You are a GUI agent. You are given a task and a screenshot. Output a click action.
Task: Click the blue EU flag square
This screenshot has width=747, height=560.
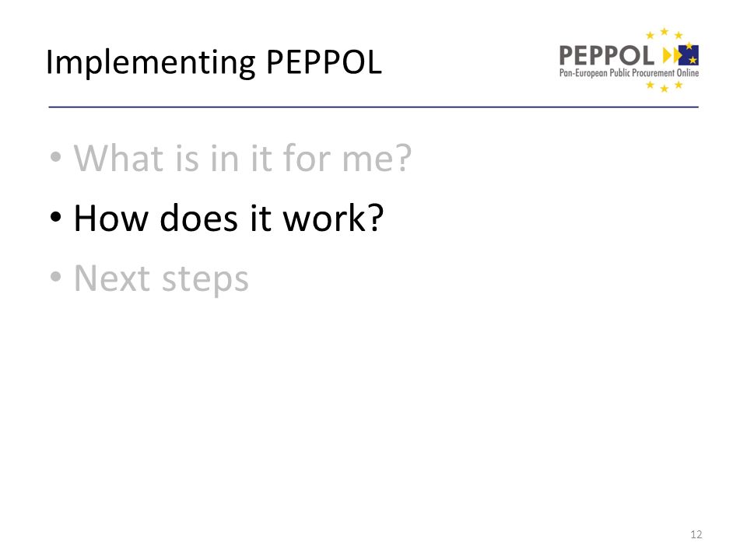pos(689,54)
